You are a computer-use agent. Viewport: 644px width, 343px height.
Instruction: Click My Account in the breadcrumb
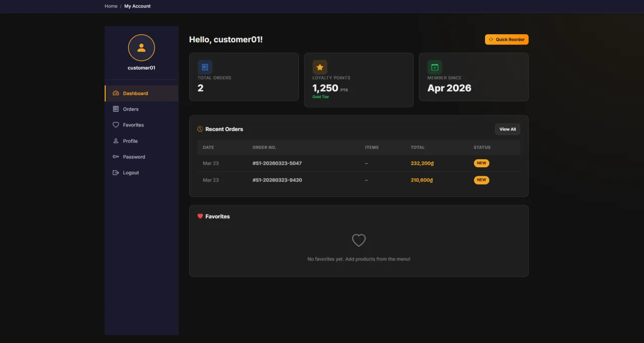click(x=137, y=6)
